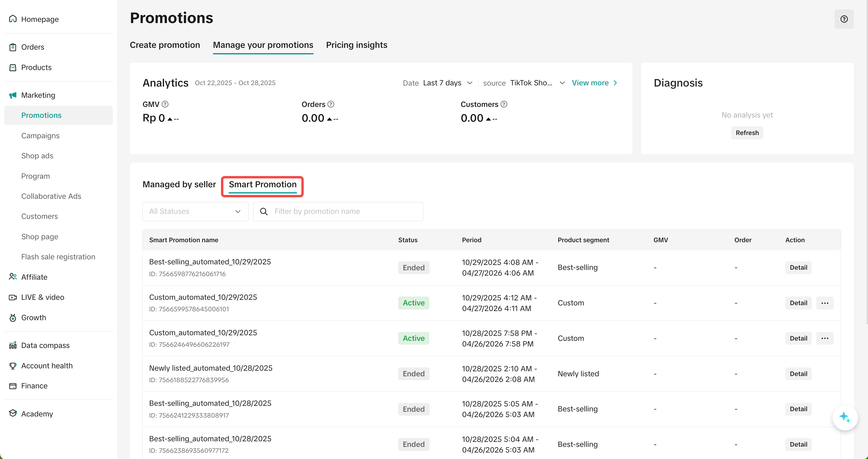Collapse the Marketing sidebar menu
The height and width of the screenshot is (459, 868).
pos(38,95)
